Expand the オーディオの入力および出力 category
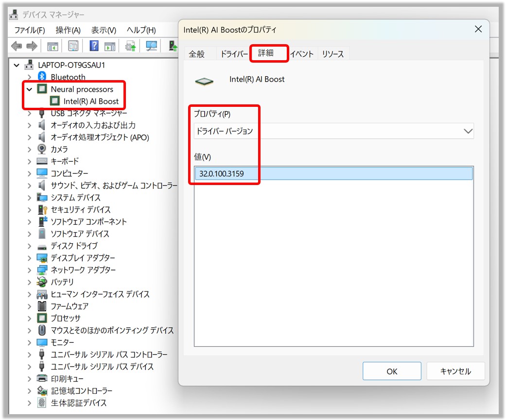 [x=29, y=125]
